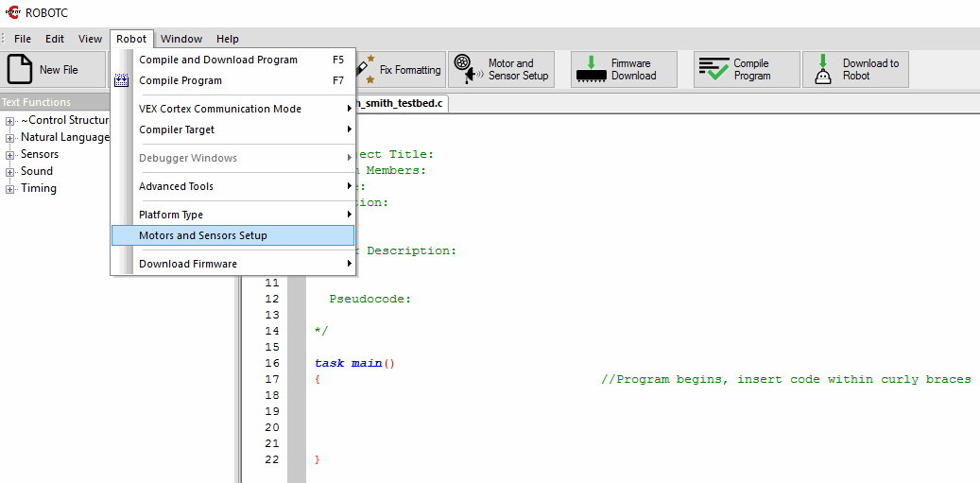Expand the Sound tree node
The width and height of the screenshot is (980, 483).
pos(10,172)
